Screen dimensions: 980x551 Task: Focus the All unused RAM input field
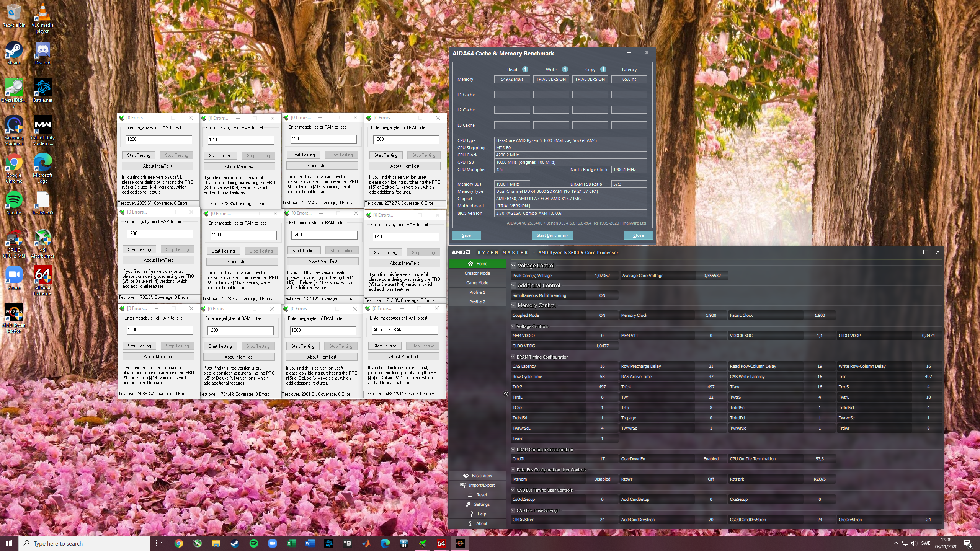click(405, 330)
